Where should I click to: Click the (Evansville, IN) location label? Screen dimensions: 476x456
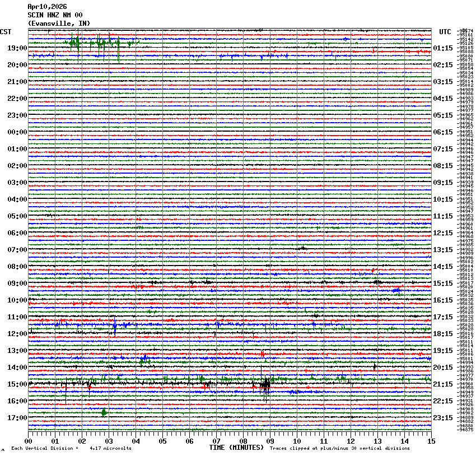59,23
